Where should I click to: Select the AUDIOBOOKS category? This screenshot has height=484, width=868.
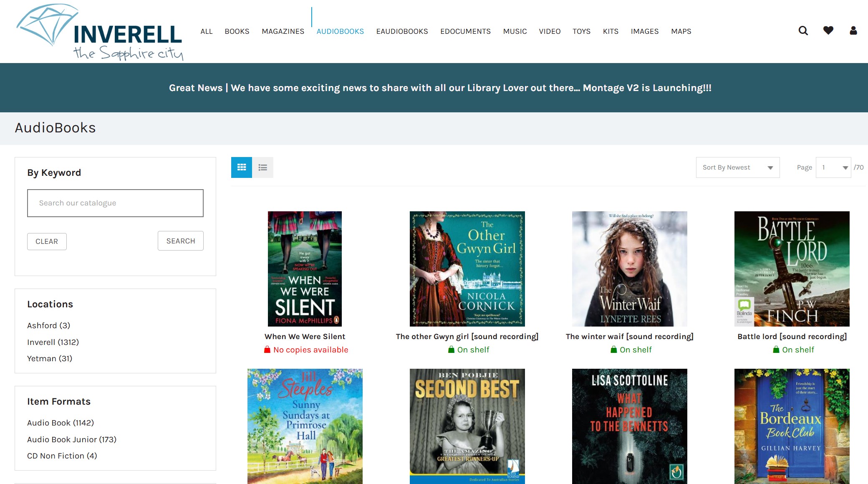coord(340,31)
